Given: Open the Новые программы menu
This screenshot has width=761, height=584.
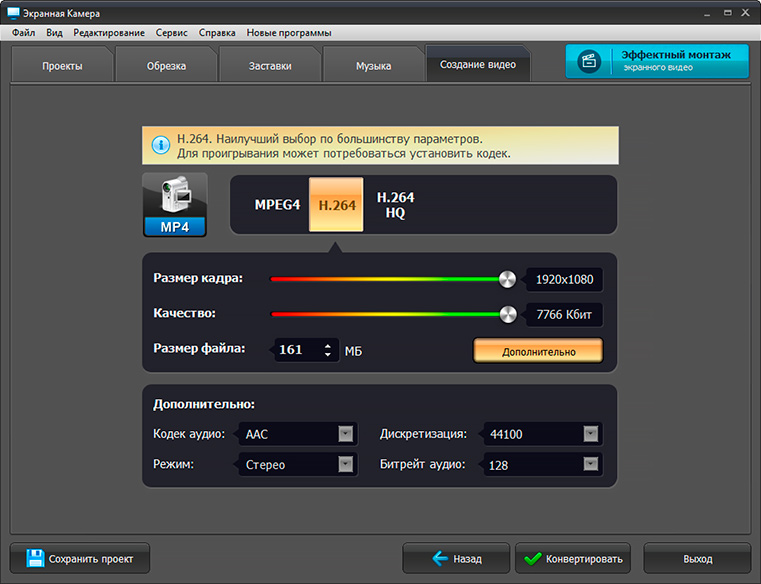Looking at the screenshot, I should pyautogui.click(x=289, y=33).
